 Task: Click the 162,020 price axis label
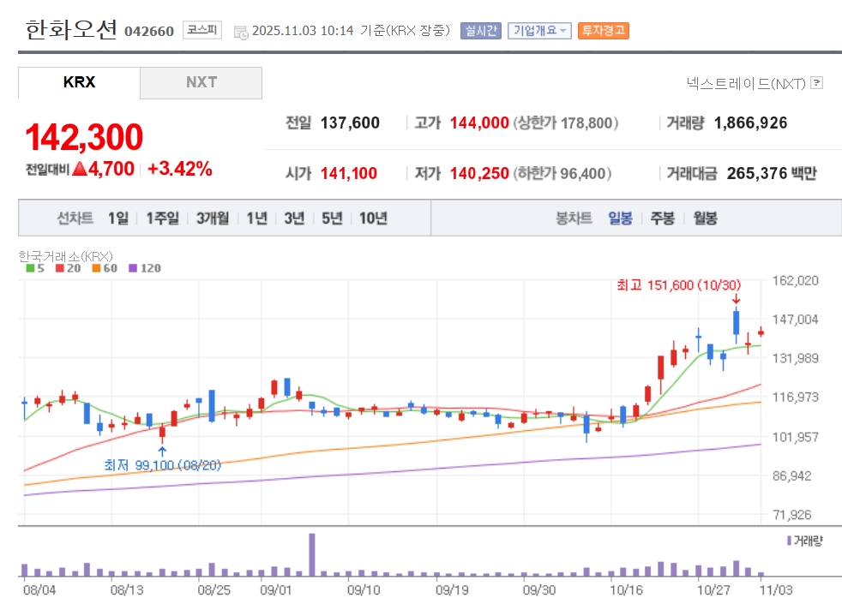point(796,281)
